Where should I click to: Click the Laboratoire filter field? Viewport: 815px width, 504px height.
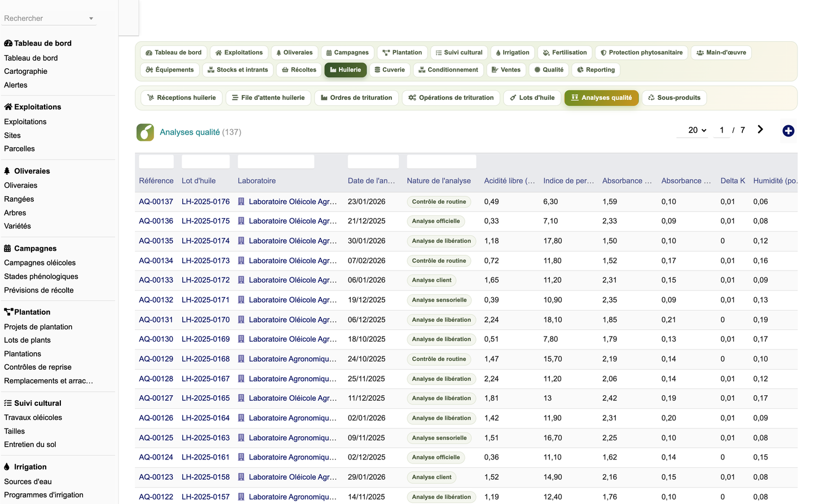(x=276, y=161)
